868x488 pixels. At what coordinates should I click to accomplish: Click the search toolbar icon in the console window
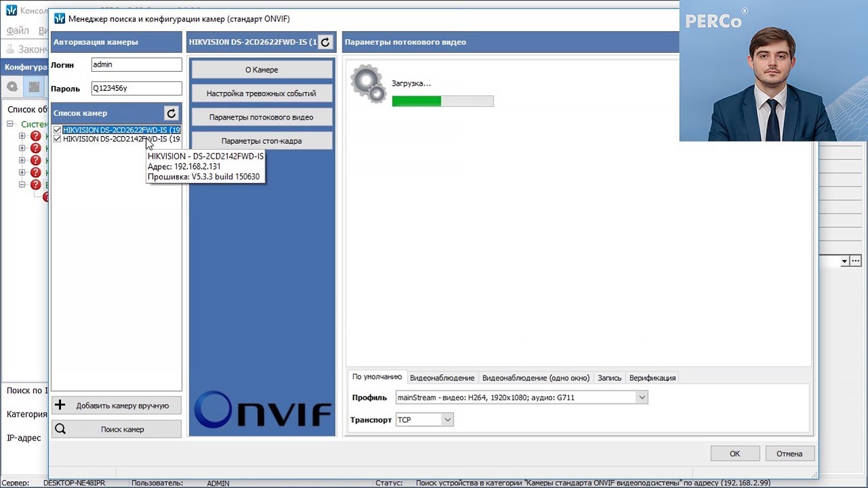pos(12,87)
